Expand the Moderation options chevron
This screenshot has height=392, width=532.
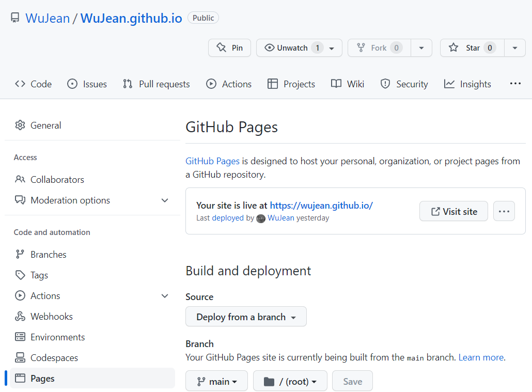[165, 200]
